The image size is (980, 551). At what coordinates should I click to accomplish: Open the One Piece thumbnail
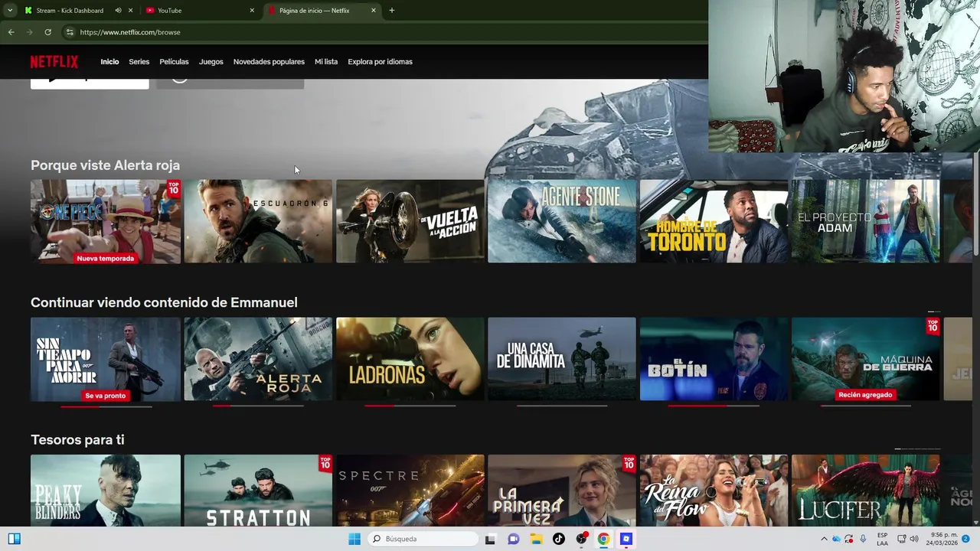pyautogui.click(x=106, y=221)
